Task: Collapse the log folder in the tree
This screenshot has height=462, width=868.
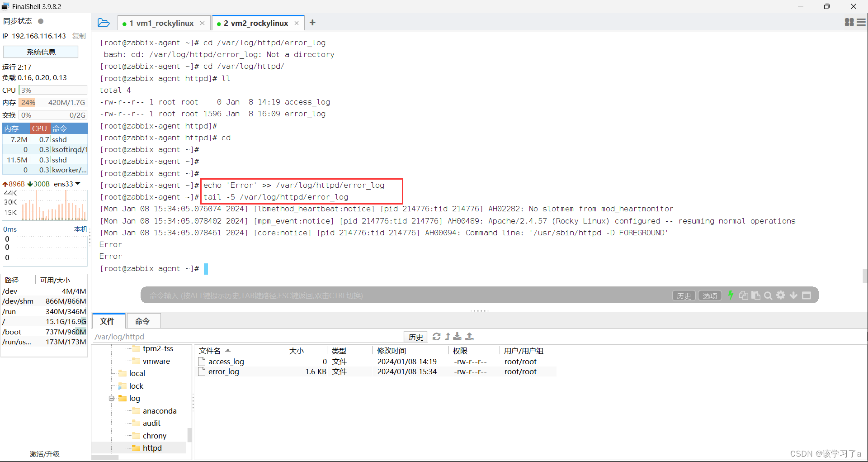Action: tap(111, 399)
